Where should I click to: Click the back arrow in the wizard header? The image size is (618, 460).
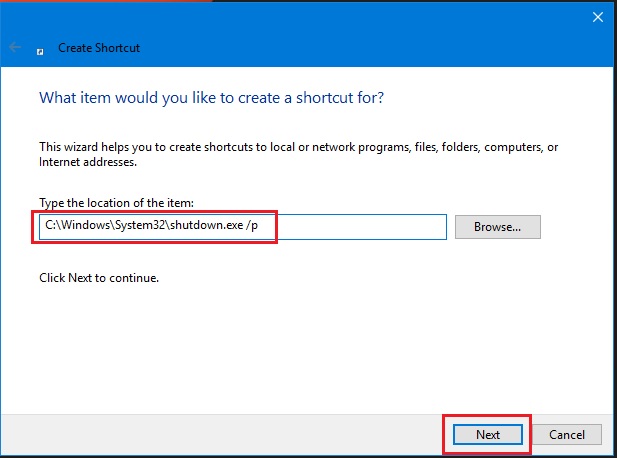point(15,47)
